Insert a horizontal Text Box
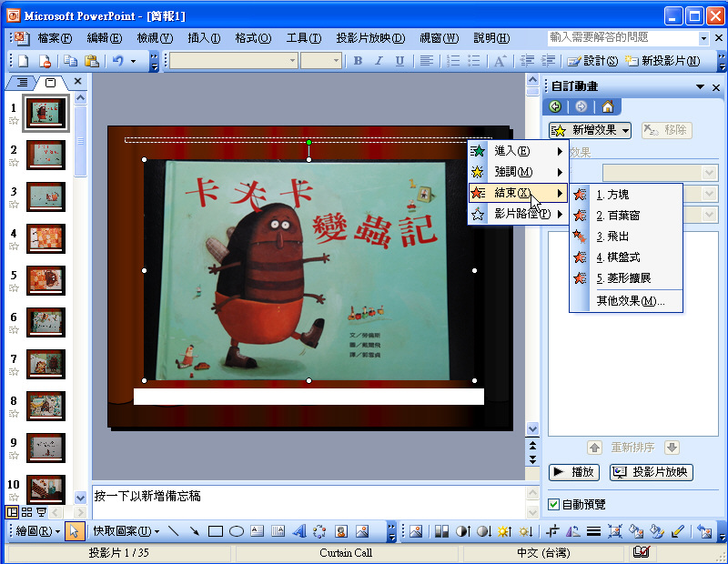The width and height of the screenshot is (728, 564). click(x=258, y=530)
